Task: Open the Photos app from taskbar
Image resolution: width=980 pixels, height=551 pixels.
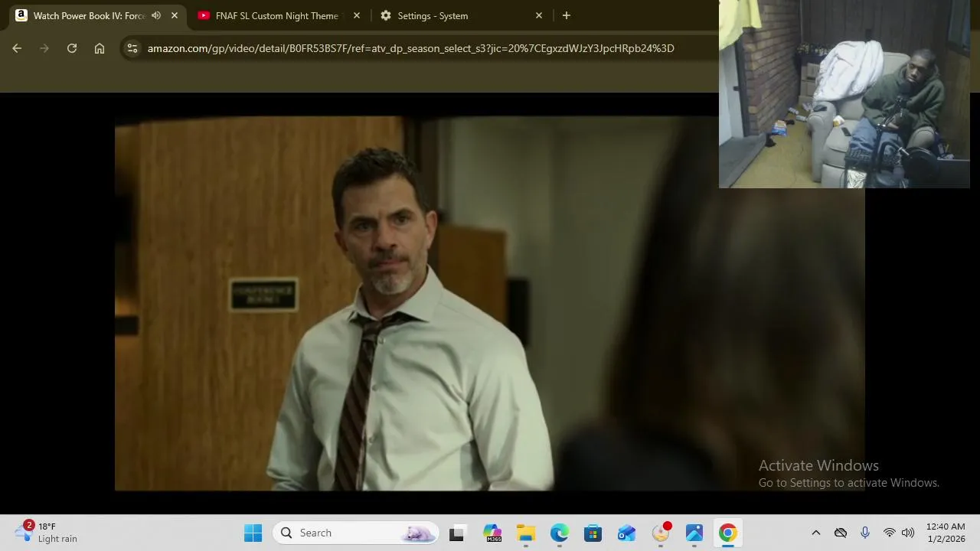Action: 694,533
